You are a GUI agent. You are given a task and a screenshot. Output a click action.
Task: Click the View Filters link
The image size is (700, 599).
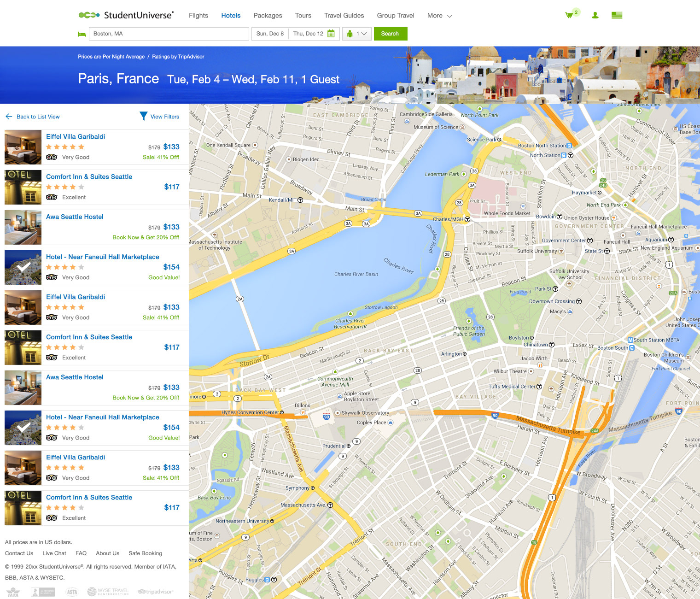pos(165,117)
